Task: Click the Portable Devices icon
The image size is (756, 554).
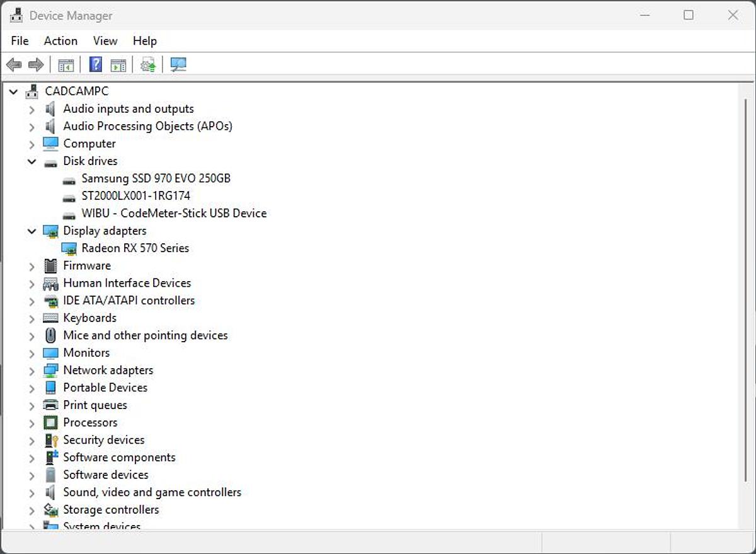Action: (50, 388)
